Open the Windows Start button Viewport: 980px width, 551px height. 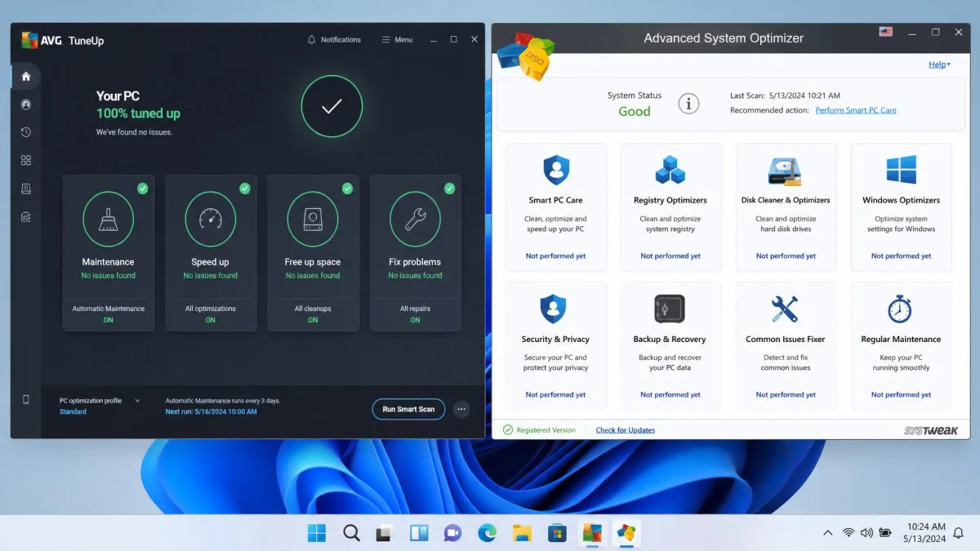point(317,533)
